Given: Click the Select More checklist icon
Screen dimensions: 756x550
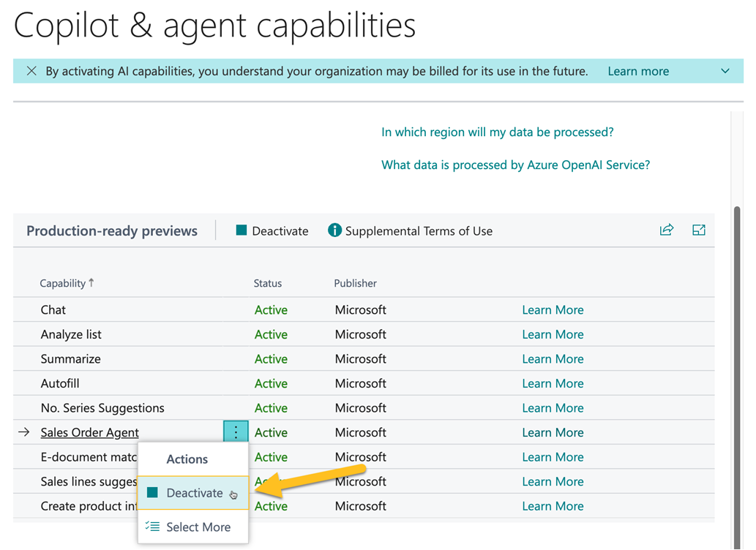Looking at the screenshot, I should tap(151, 526).
